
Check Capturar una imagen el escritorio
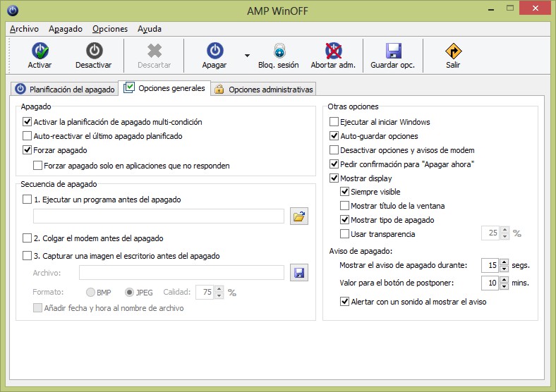(x=27, y=255)
